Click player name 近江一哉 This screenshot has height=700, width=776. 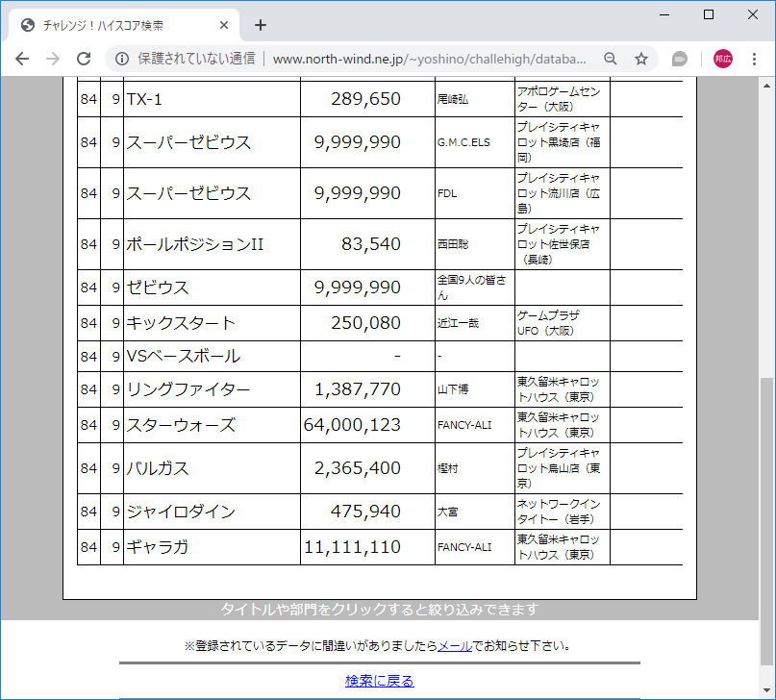(x=459, y=323)
